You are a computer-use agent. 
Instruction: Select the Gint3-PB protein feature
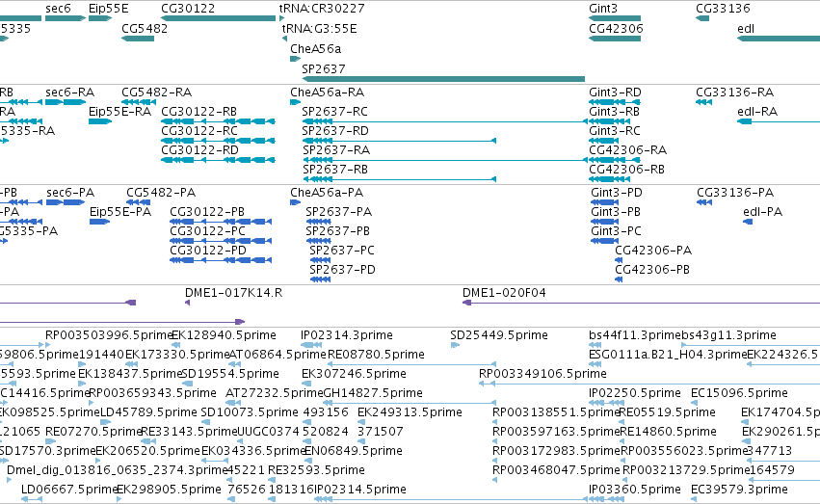(604, 222)
